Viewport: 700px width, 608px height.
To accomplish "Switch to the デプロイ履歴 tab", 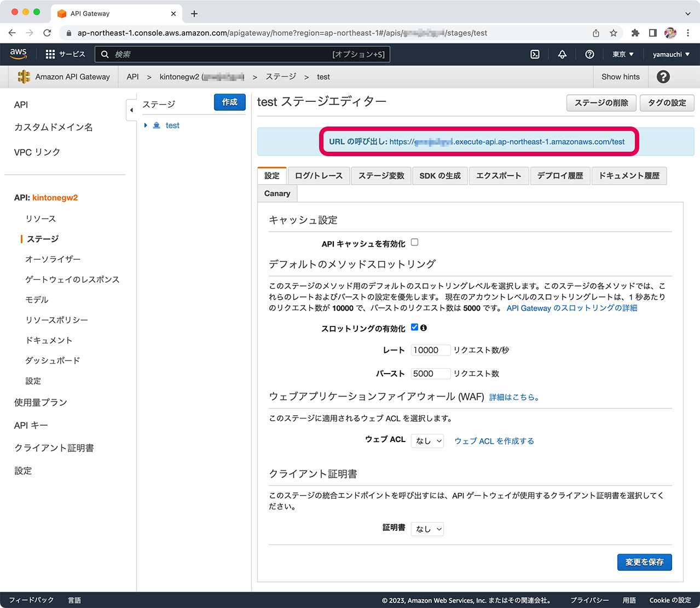I will (560, 176).
